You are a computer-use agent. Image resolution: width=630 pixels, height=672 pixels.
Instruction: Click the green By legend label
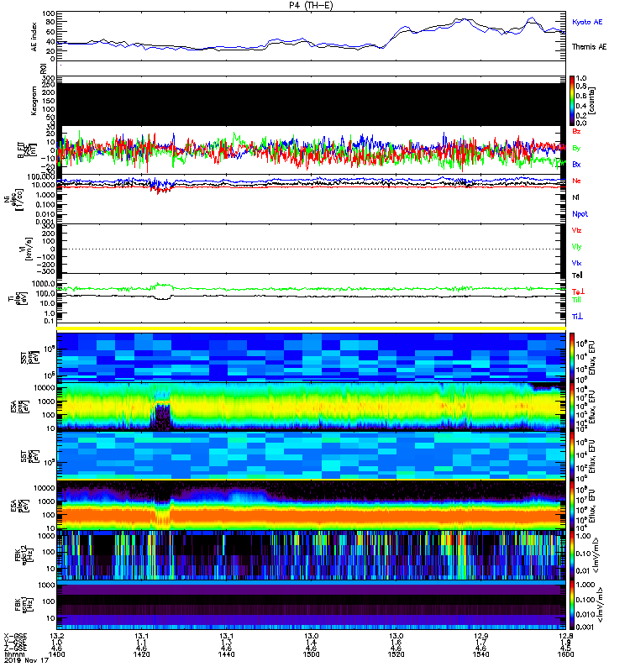pyautogui.click(x=576, y=148)
